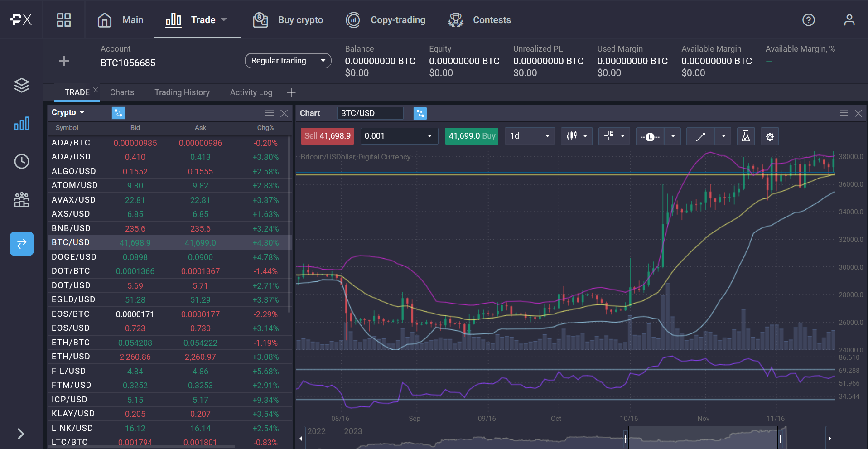Click the BTC/USD chart symbol field
This screenshot has height=449, width=868.
[x=370, y=113]
